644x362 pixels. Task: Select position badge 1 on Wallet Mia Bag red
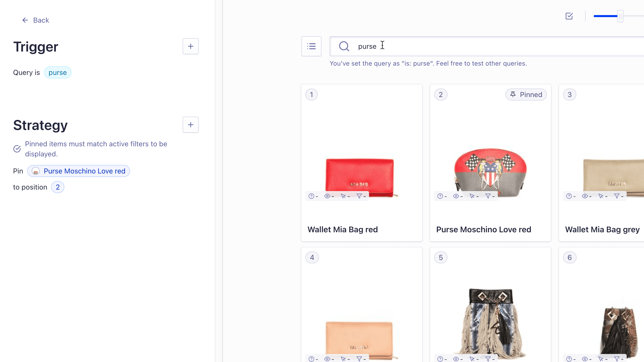point(311,95)
